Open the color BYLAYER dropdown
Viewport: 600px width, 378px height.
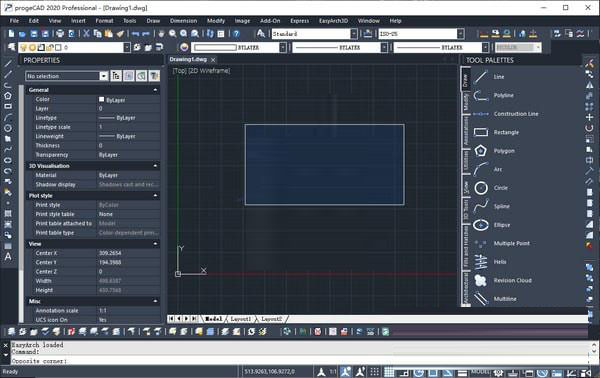[x=283, y=47]
